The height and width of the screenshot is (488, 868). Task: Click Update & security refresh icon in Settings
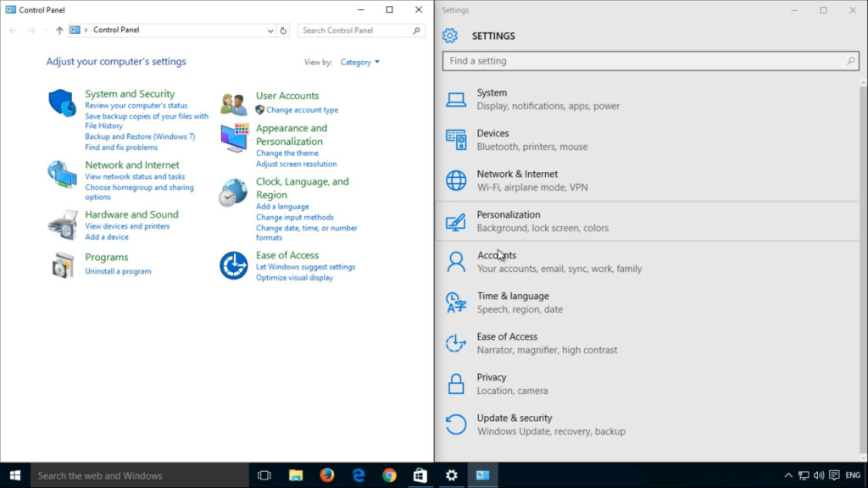point(456,424)
